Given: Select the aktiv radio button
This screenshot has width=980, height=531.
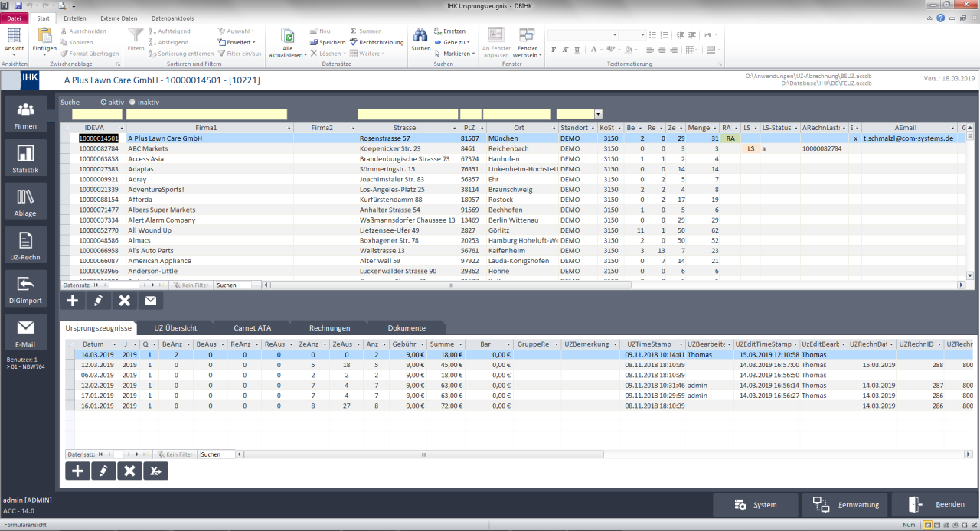Looking at the screenshot, I should click(104, 102).
